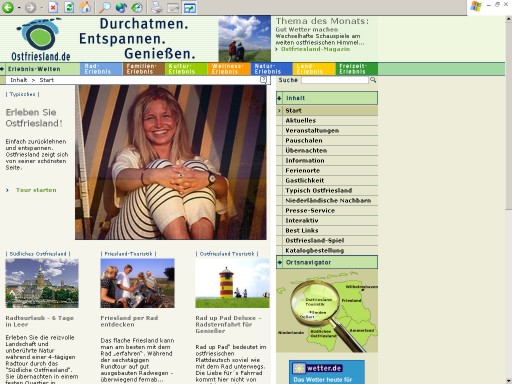Click the green browser Back arrow
Screen dimensions: 512x384
[x=8, y=7]
